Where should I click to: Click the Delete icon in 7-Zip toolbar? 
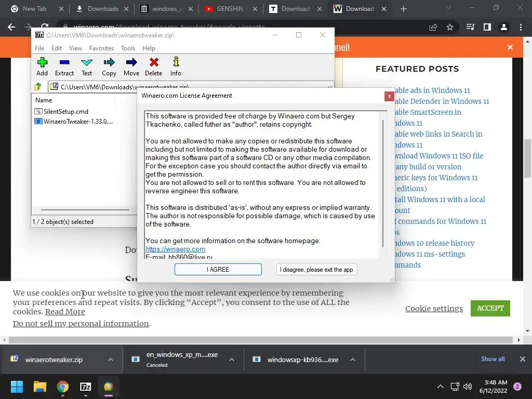coord(154,67)
